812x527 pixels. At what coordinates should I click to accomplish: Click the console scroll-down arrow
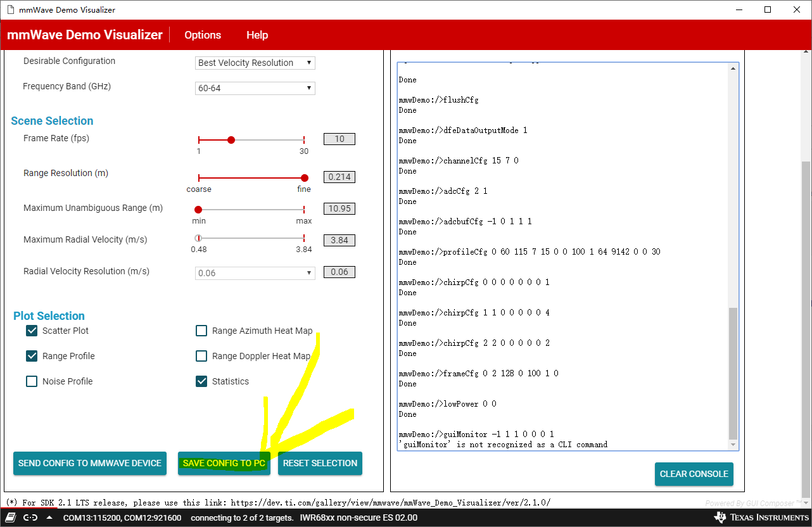(x=733, y=445)
